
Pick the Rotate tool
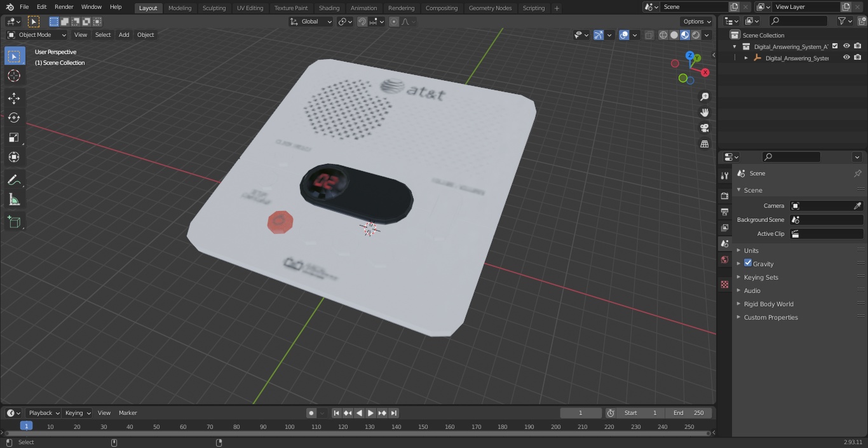14,118
